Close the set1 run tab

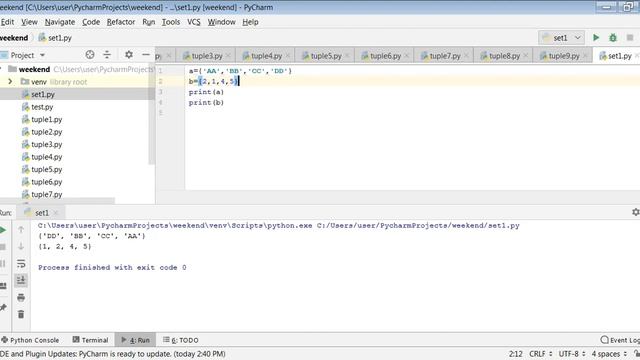point(56,213)
